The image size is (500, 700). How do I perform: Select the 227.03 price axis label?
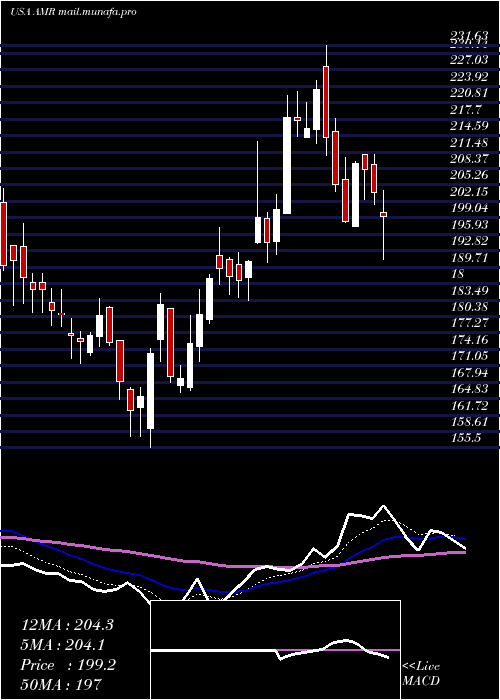[x=469, y=60]
